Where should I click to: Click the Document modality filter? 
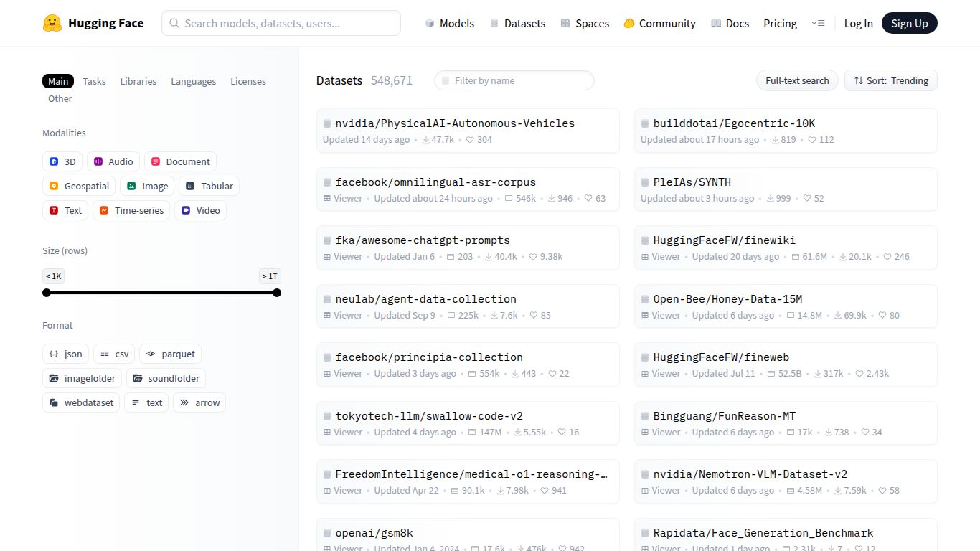point(180,161)
